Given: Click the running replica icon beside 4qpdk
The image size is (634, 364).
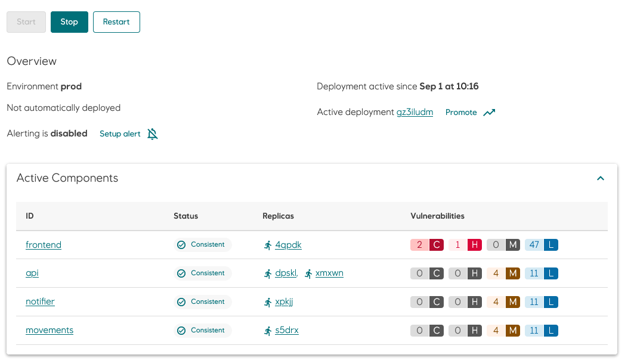Looking at the screenshot, I should (x=267, y=244).
